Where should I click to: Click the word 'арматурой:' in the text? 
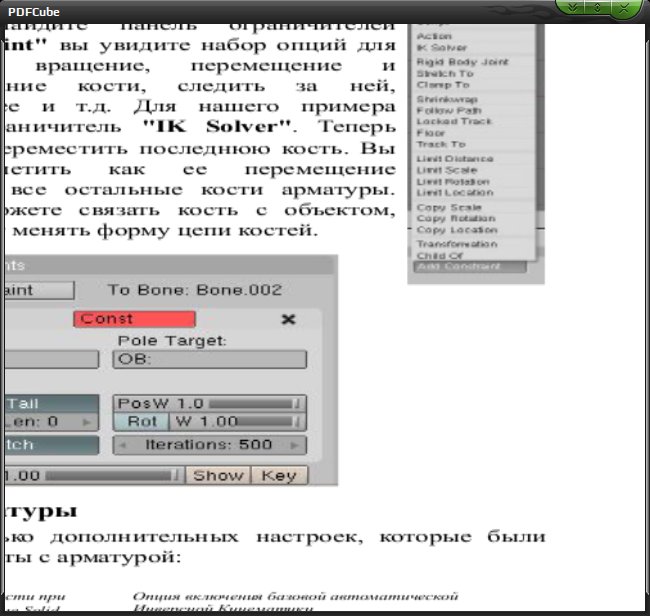[119, 557]
